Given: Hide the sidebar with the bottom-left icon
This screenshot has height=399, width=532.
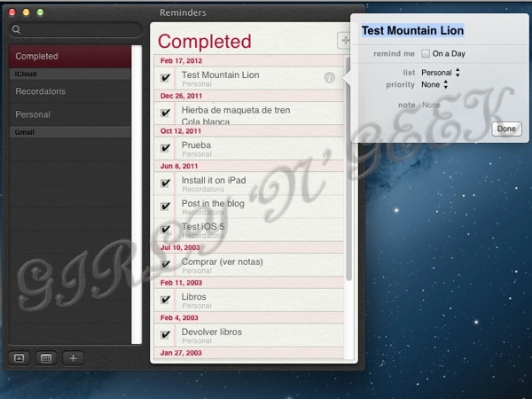Looking at the screenshot, I should [x=19, y=358].
